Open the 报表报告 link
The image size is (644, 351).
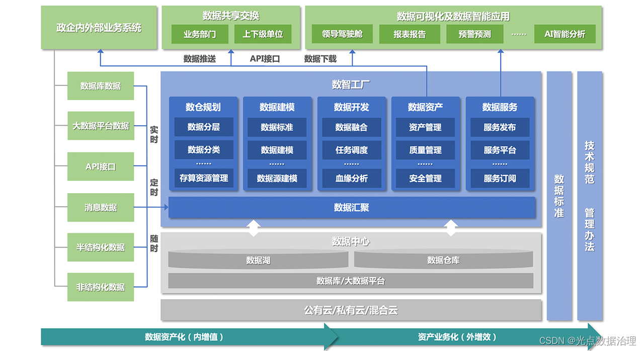click(x=409, y=34)
